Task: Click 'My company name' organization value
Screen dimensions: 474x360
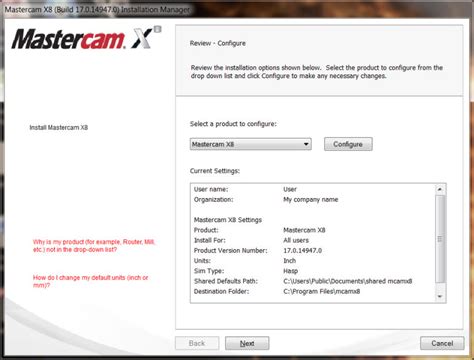Action: pos(310,200)
